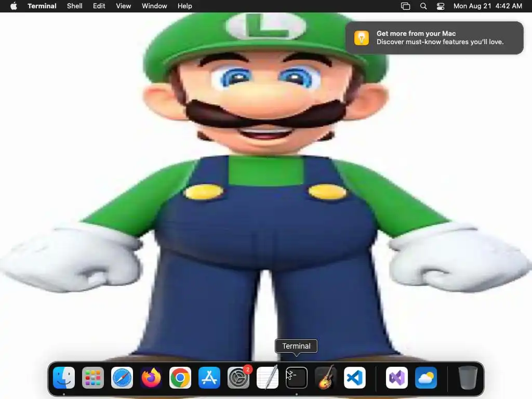Click the Tips lightbulb notification icon
532x399 pixels.
tap(362, 37)
